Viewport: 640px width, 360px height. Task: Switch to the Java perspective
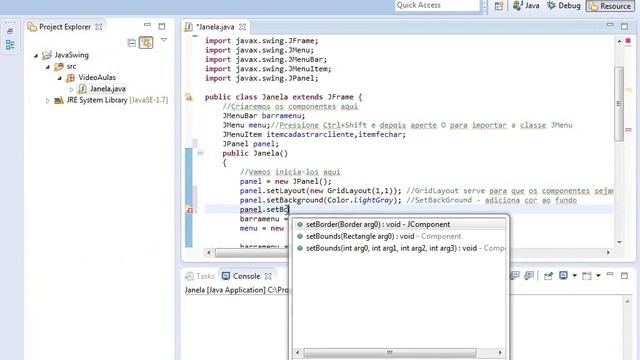pos(526,6)
